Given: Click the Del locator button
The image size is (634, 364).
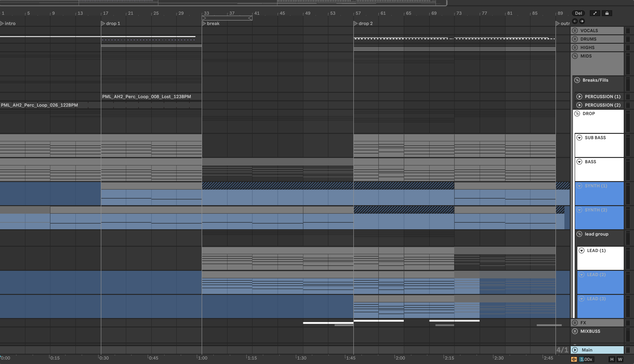Looking at the screenshot, I should (578, 13).
